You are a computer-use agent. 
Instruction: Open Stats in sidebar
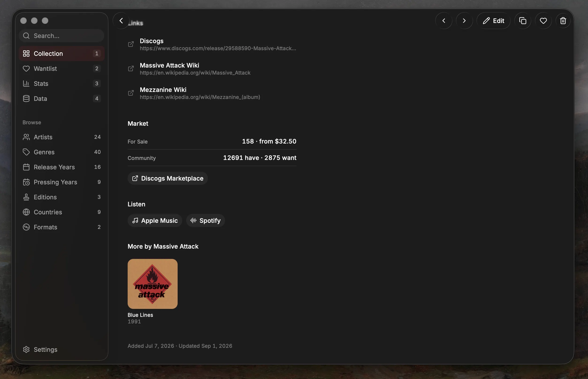(61, 83)
